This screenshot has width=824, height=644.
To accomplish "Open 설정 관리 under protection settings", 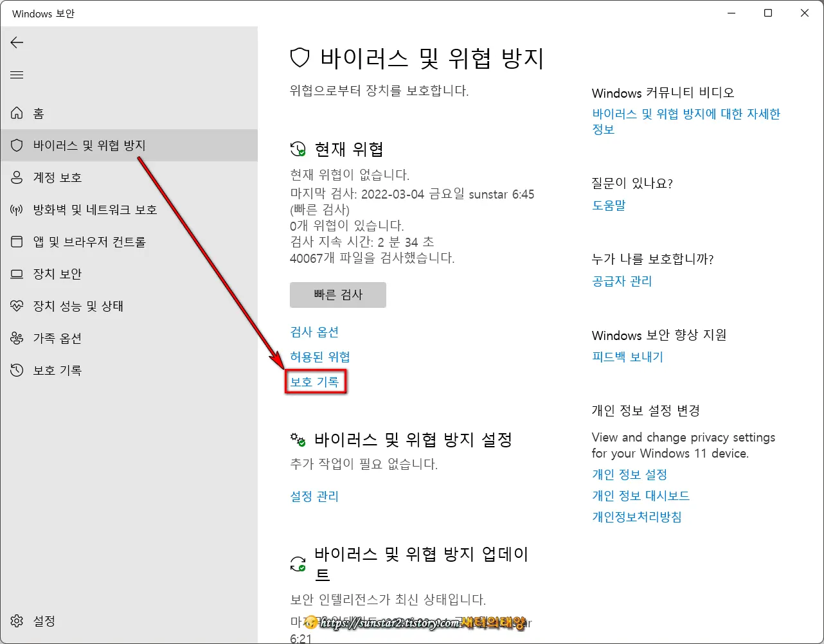I will [x=314, y=496].
